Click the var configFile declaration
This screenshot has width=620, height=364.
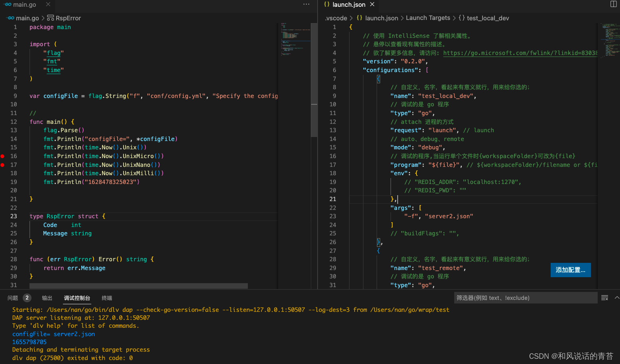[x=154, y=96]
